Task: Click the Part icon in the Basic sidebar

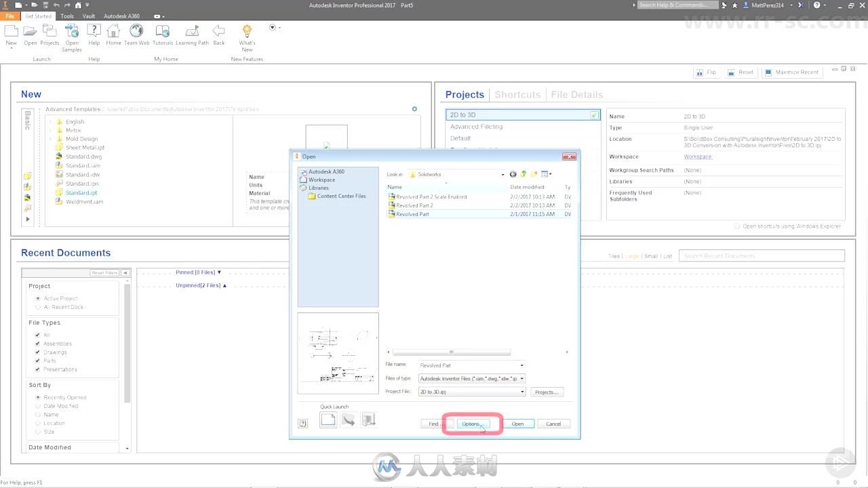Action: (x=27, y=176)
